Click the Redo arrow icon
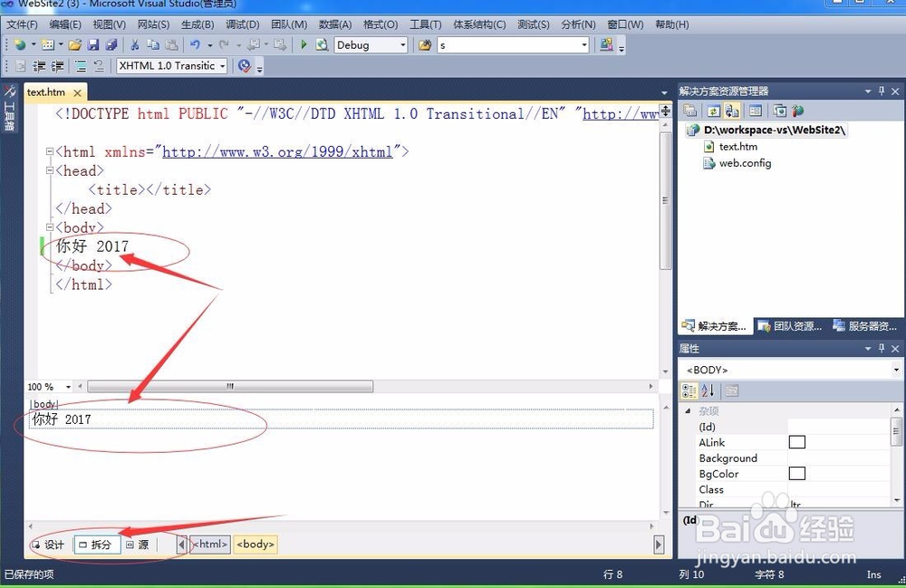The height and width of the screenshot is (588, 906). click(x=224, y=44)
